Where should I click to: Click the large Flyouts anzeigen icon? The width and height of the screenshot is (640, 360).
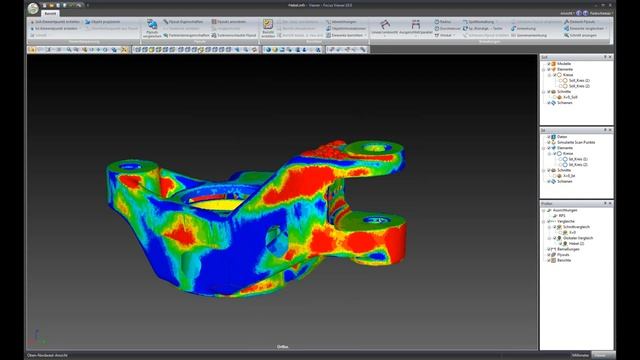pyautogui.click(x=152, y=25)
